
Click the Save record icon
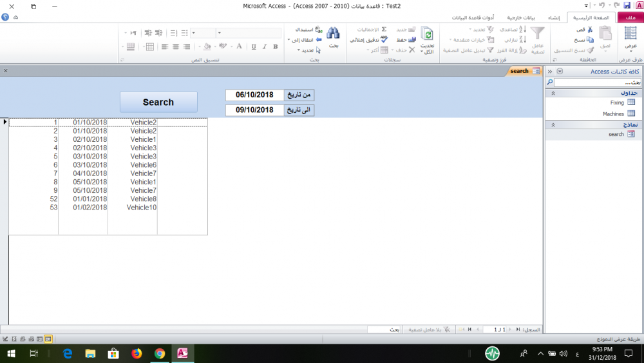pyautogui.click(x=412, y=39)
